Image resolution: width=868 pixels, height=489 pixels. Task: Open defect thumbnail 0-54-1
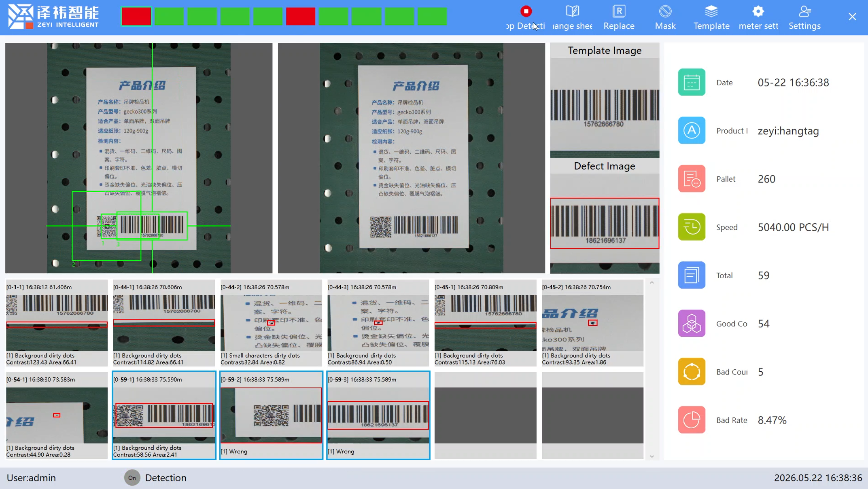coord(57,415)
